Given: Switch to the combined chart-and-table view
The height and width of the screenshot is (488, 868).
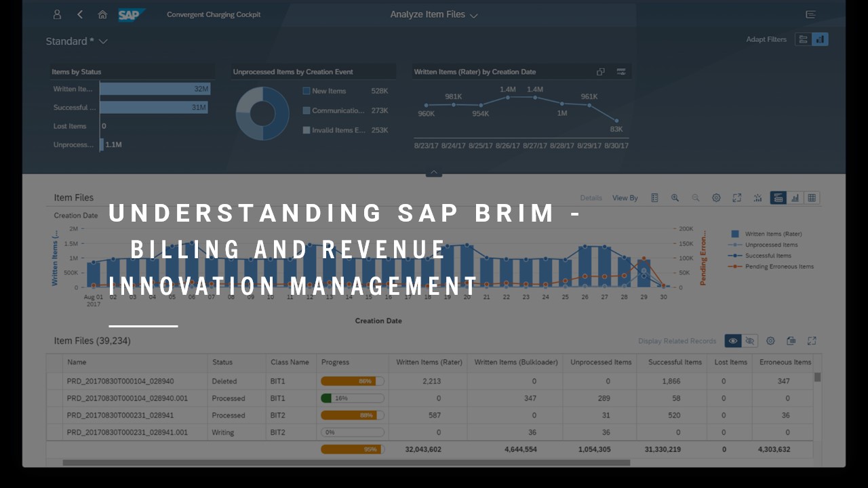Looking at the screenshot, I should tap(778, 198).
